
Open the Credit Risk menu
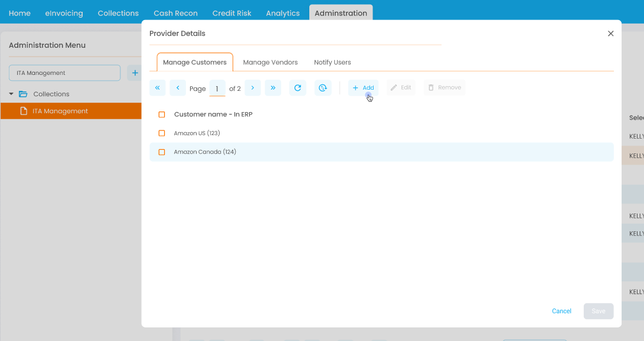pos(231,13)
